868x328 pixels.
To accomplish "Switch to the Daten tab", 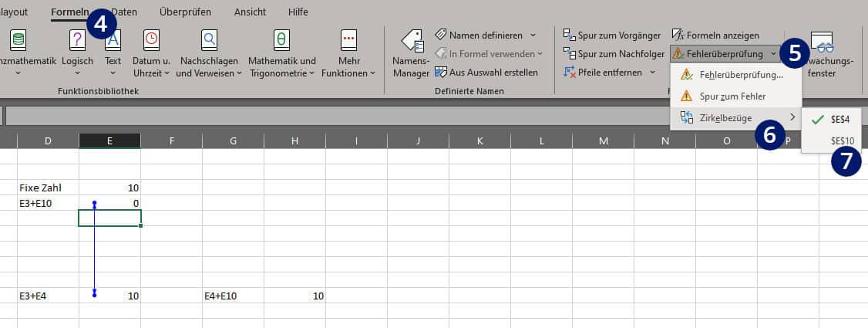I will click(x=124, y=12).
